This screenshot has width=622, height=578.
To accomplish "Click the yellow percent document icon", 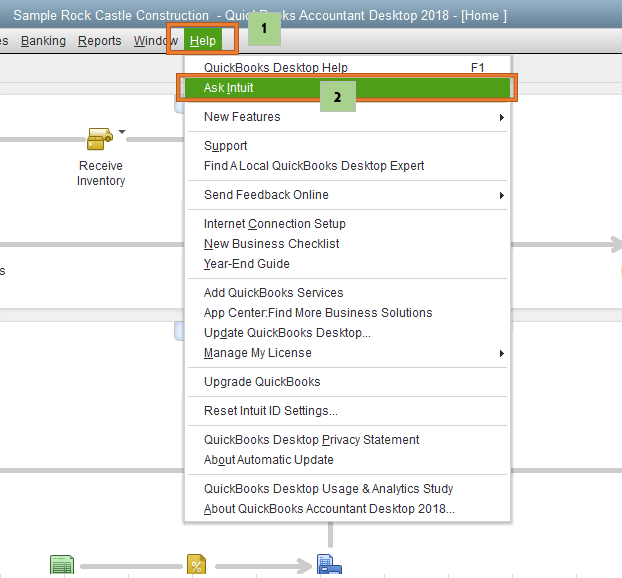I will [x=196, y=564].
